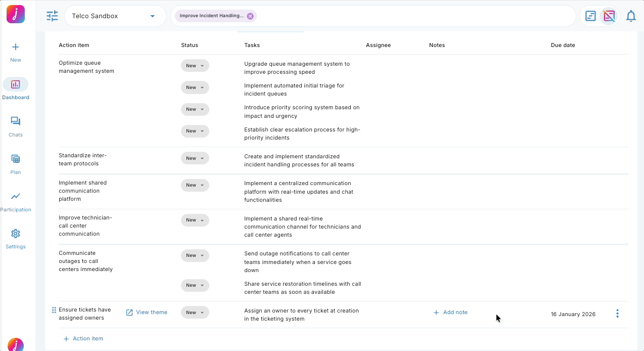
Task: Open the Plan section
Action: [x=16, y=159]
